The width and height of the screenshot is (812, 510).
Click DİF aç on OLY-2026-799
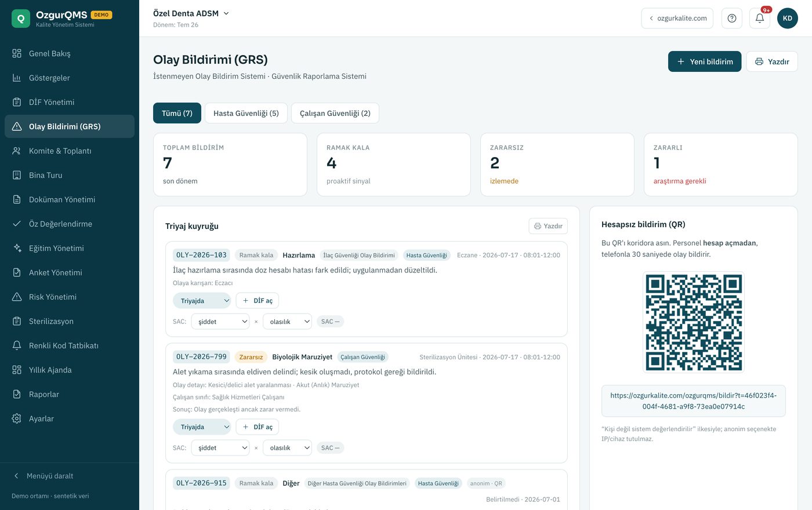pyautogui.click(x=258, y=427)
